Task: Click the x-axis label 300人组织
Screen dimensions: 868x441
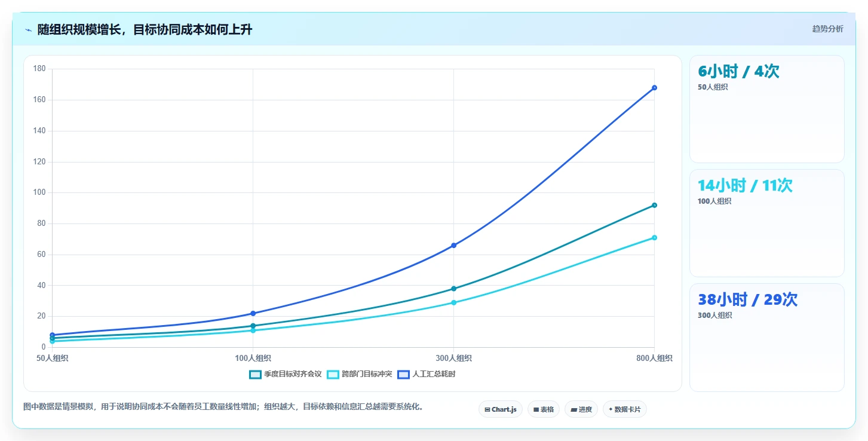Action: 453,359
